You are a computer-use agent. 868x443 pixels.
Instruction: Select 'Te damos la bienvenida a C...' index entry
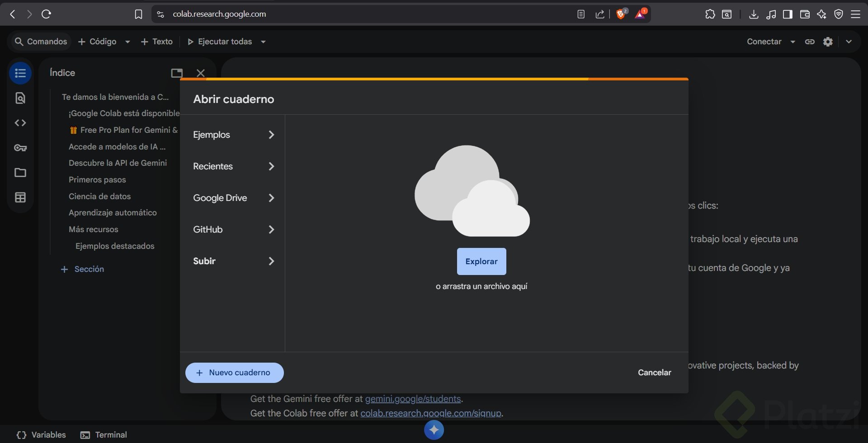[115, 97]
